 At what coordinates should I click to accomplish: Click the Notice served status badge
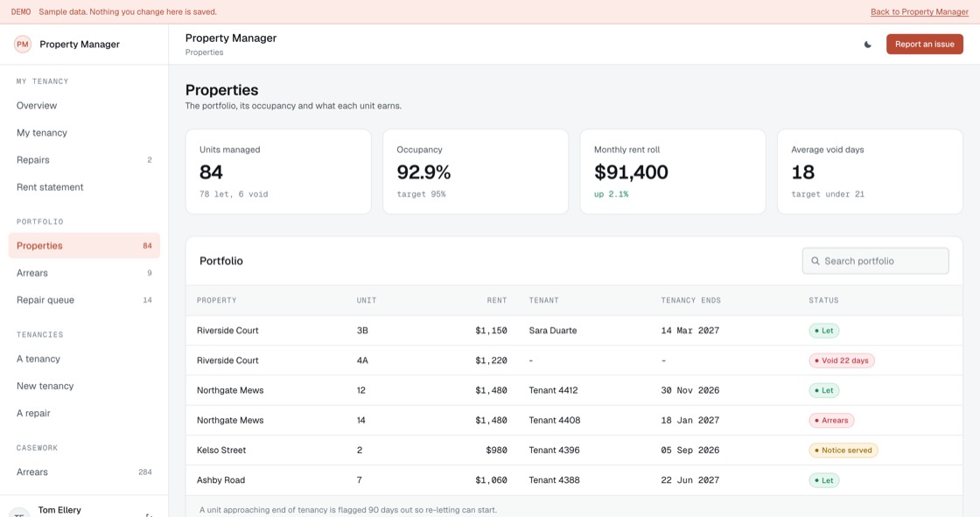pyautogui.click(x=843, y=451)
